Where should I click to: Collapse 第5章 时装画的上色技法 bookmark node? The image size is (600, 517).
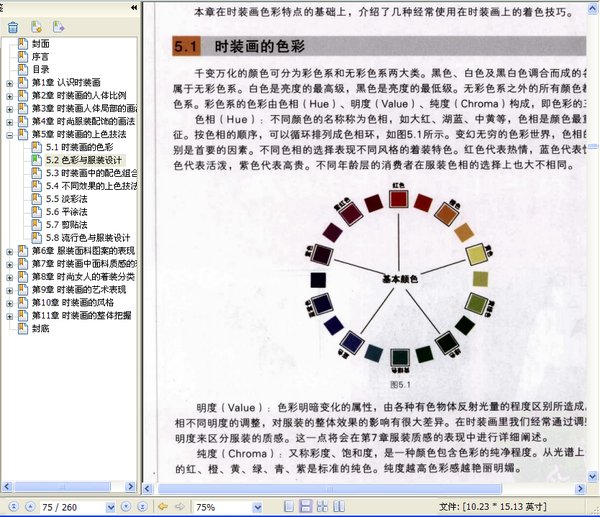click(10, 135)
